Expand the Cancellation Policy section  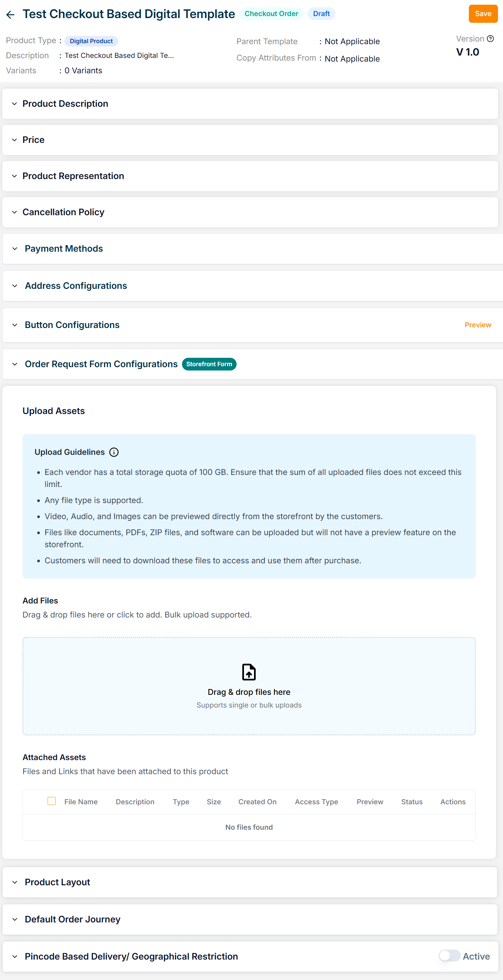[x=63, y=212]
